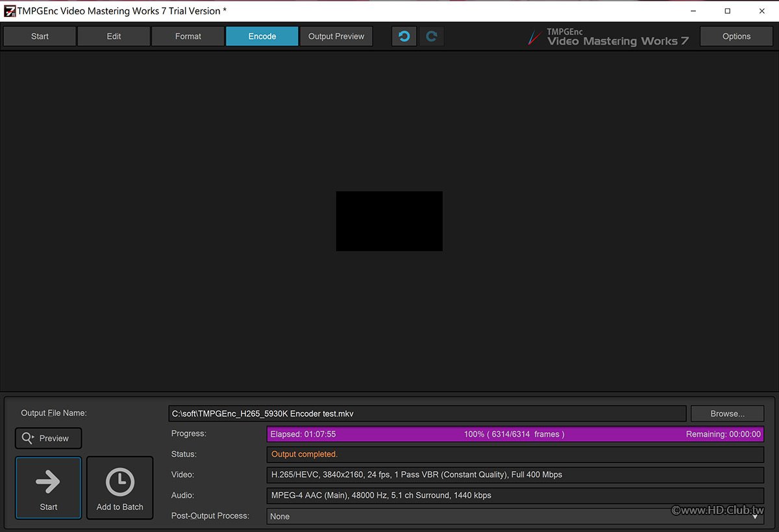Open the Options menu
Screen dimensions: 779x532
(x=736, y=36)
